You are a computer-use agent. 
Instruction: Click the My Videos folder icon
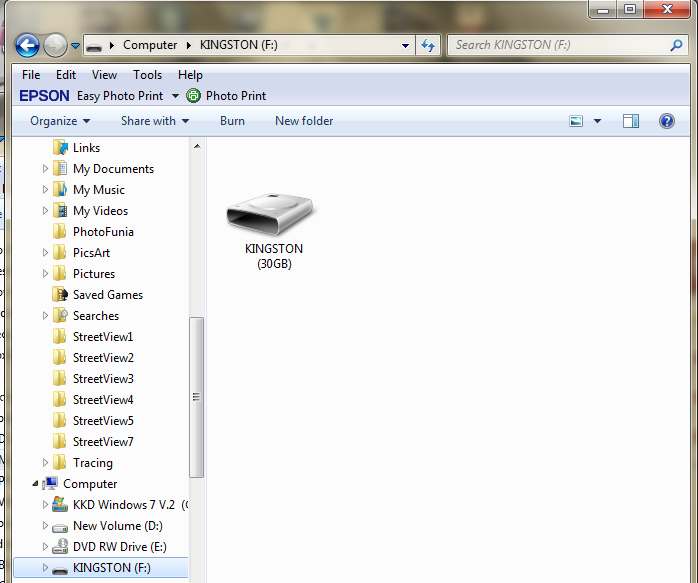tap(60, 211)
